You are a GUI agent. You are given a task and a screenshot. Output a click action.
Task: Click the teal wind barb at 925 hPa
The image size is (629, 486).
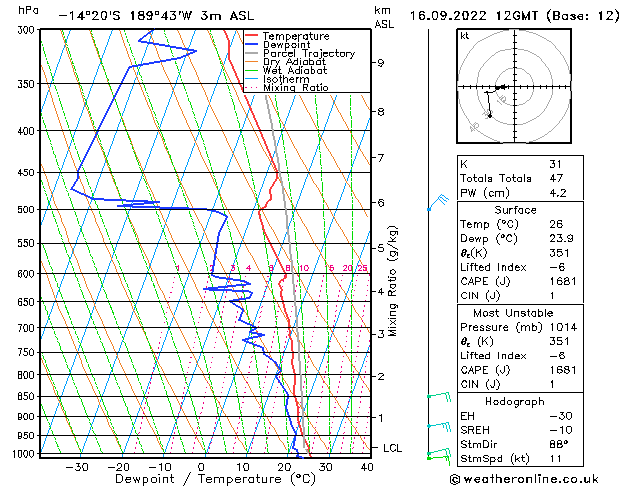tap(439, 426)
